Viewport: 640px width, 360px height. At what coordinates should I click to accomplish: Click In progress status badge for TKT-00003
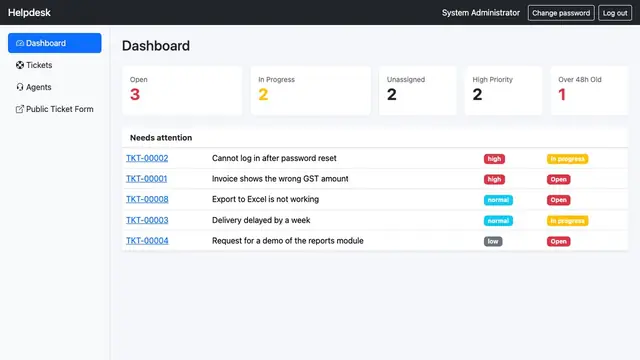[567, 221]
